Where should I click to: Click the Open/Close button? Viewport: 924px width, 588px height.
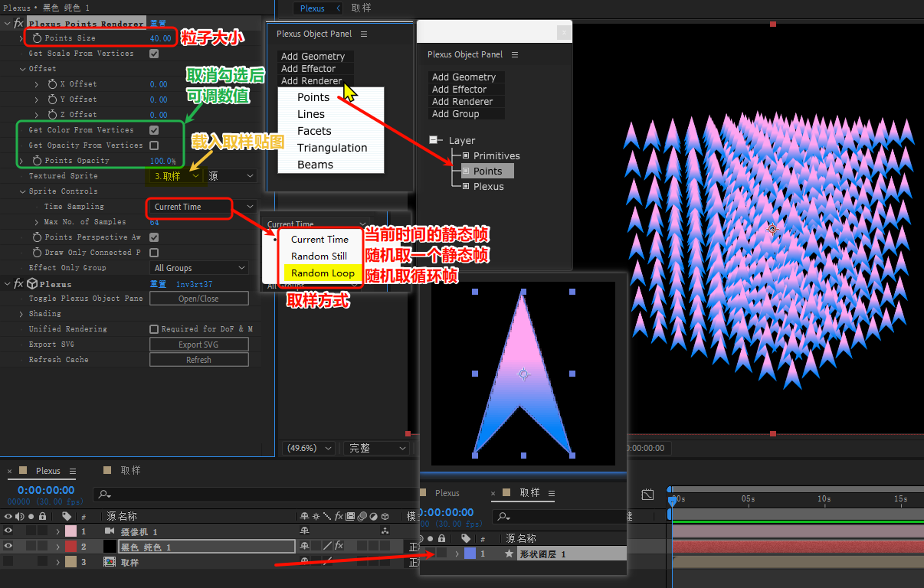coord(199,299)
